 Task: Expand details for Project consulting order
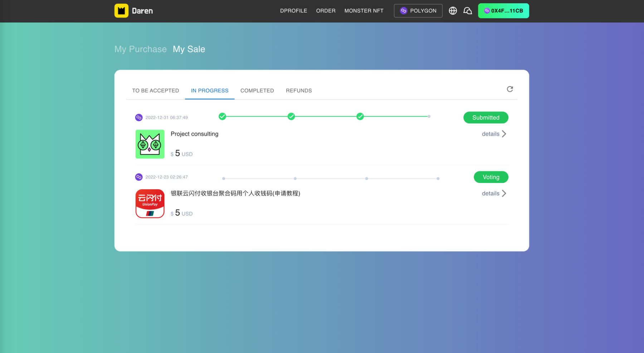494,134
